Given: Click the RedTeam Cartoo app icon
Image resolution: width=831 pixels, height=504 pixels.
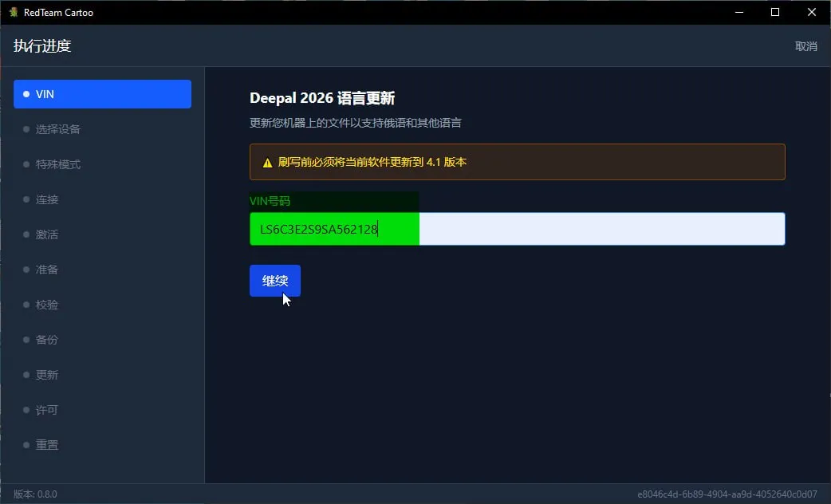Looking at the screenshot, I should pyautogui.click(x=14, y=12).
